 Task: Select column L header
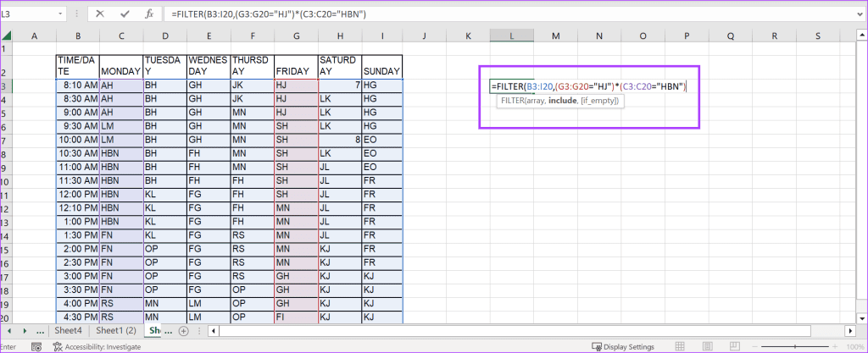pos(511,36)
